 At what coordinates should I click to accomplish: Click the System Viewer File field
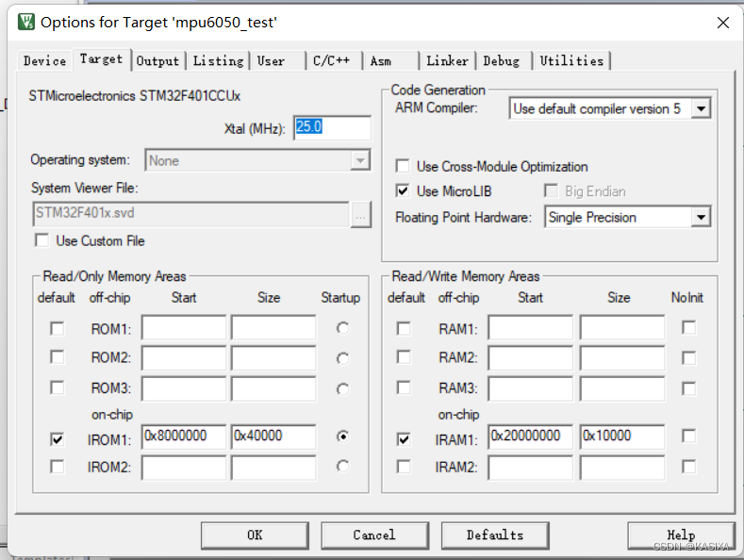(x=191, y=214)
